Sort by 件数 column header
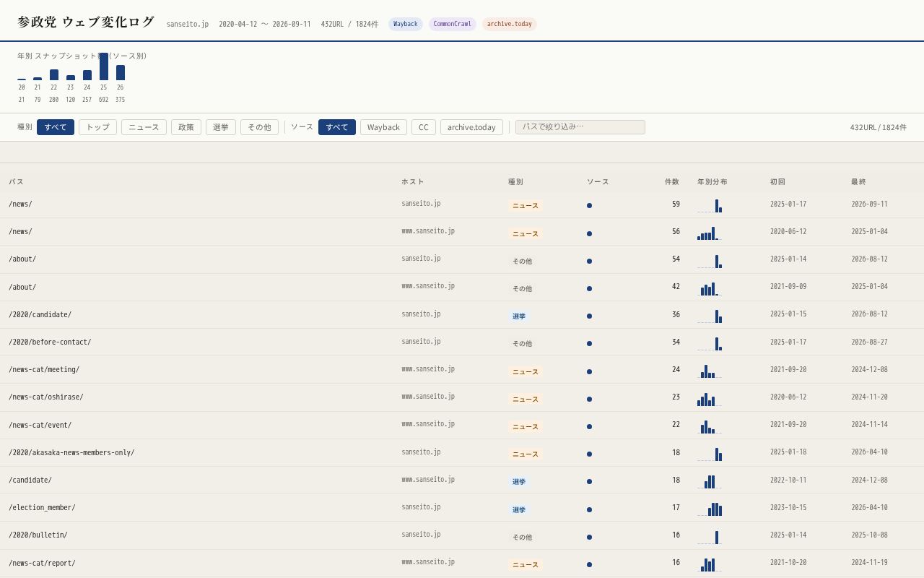Viewport: 924px width, 578px height. click(x=672, y=182)
